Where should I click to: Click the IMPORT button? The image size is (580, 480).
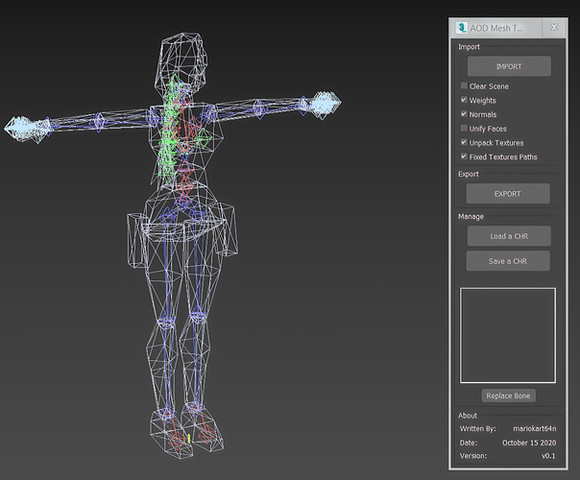click(x=509, y=67)
